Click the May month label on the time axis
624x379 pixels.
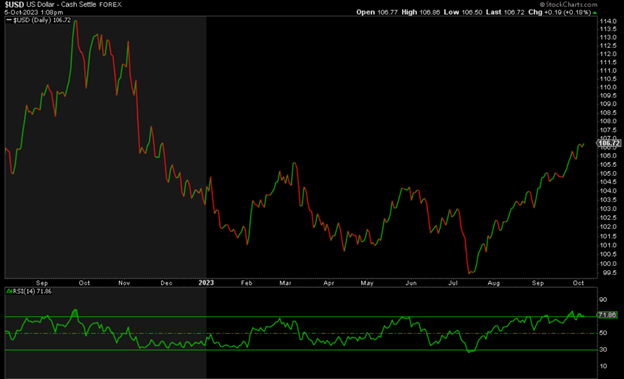[x=367, y=283]
